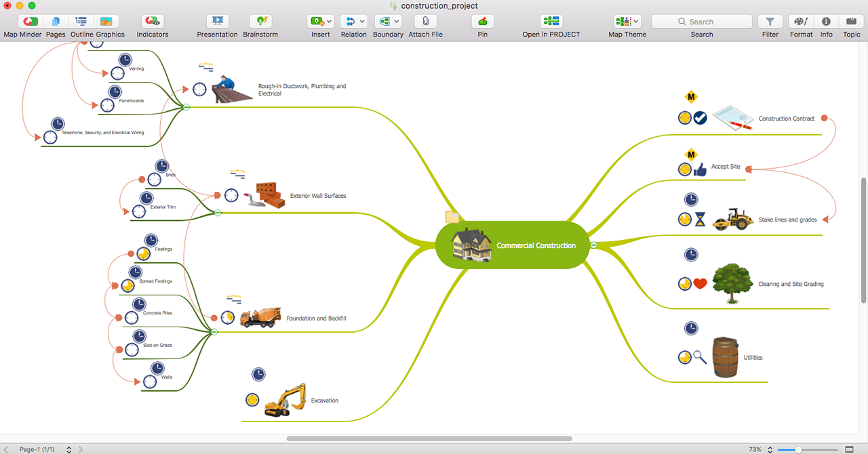Select the Commercial Construction central topic
This screenshot has width=868, height=454.
511,245
